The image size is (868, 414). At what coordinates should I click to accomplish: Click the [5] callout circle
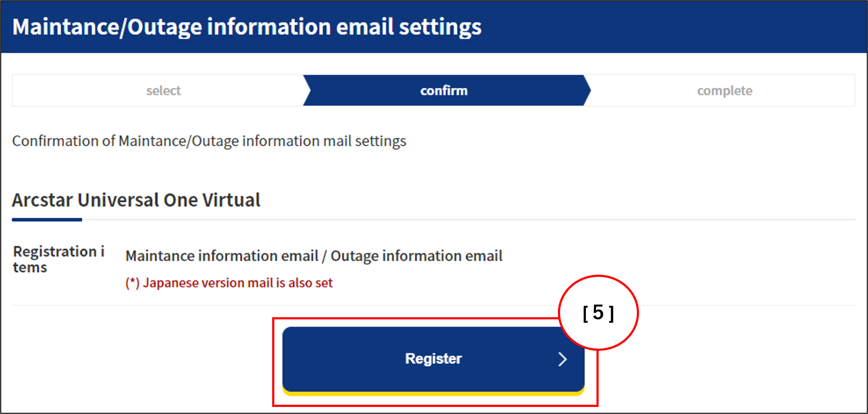click(x=598, y=313)
